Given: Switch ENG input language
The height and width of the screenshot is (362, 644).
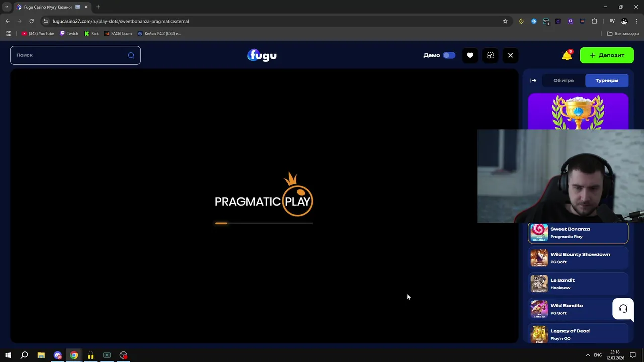Looking at the screenshot, I should click(598, 355).
